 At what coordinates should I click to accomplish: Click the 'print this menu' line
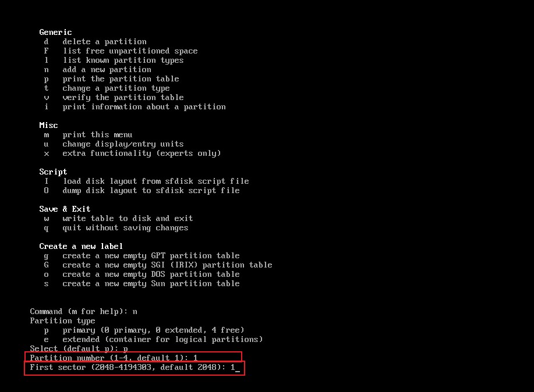tap(88, 135)
